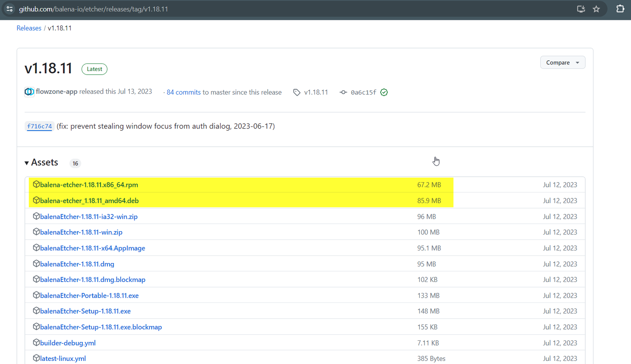Image resolution: width=631 pixels, height=364 pixels.
Task: View 84 commits since this release
Action: point(184,92)
